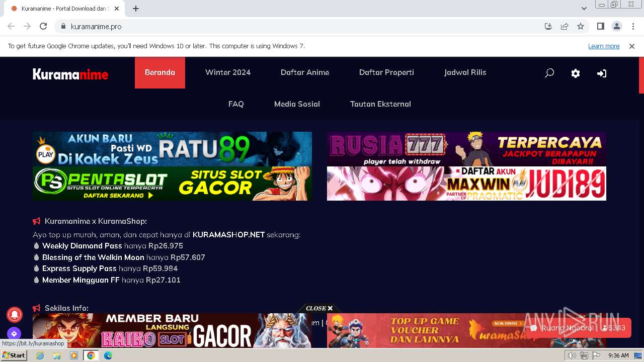Click Learn more link
644x362 pixels.
(604, 46)
